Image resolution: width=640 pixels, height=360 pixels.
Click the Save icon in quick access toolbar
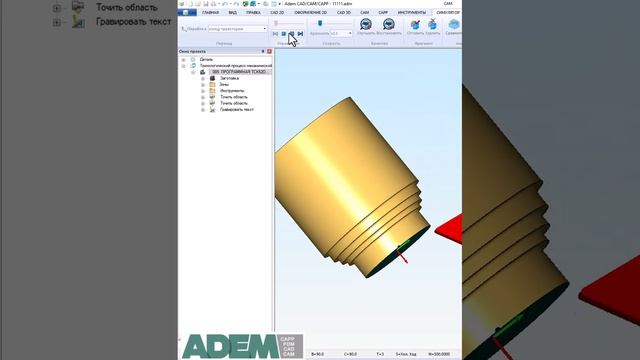[x=206, y=4]
